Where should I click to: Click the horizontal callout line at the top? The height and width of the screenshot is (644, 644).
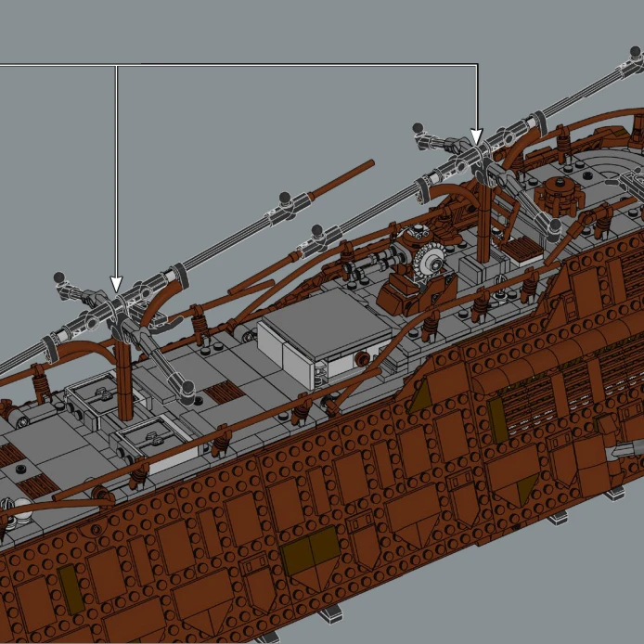tap(278, 65)
